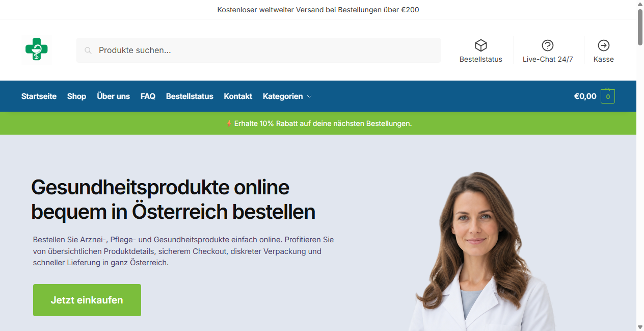Expand the Kategorien dropdown chevron
The image size is (644, 331).
[309, 96]
